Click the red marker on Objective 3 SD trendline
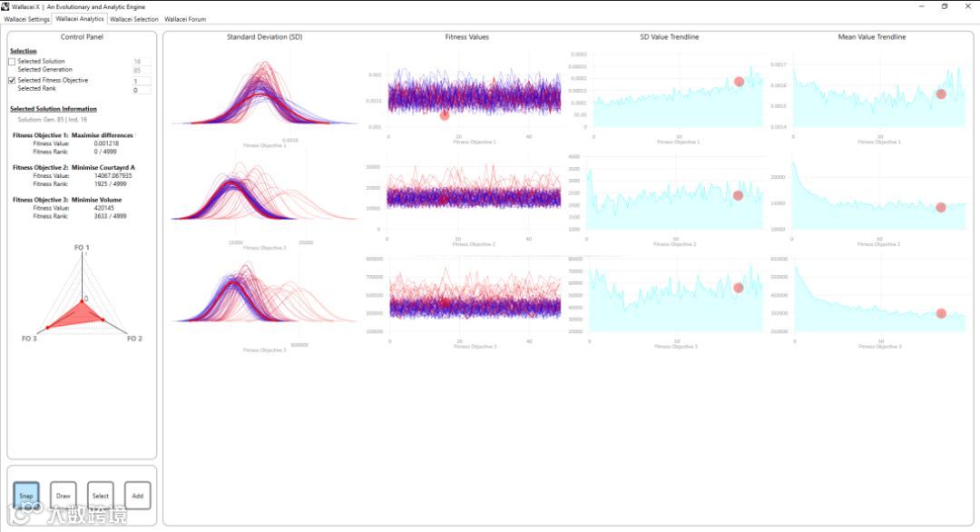980x532 pixels. (738, 288)
